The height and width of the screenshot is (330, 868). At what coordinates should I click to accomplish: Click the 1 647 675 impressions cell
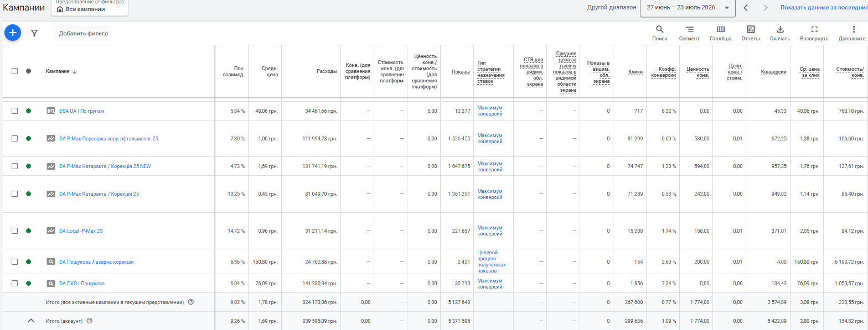click(x=459, y=166)
